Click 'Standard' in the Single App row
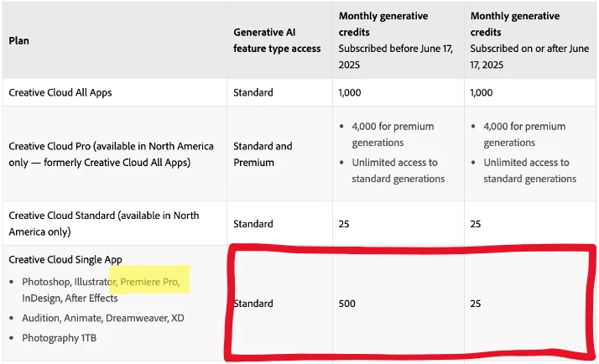Screen dimensions: 599x364 253,304
